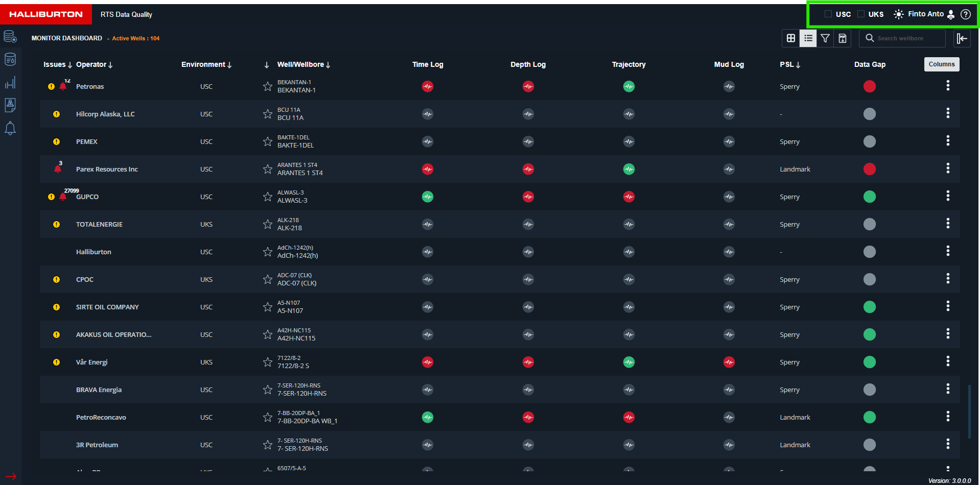980x485 pixels.
Task: Open the help question mark icon
Action: coord(965,14)
